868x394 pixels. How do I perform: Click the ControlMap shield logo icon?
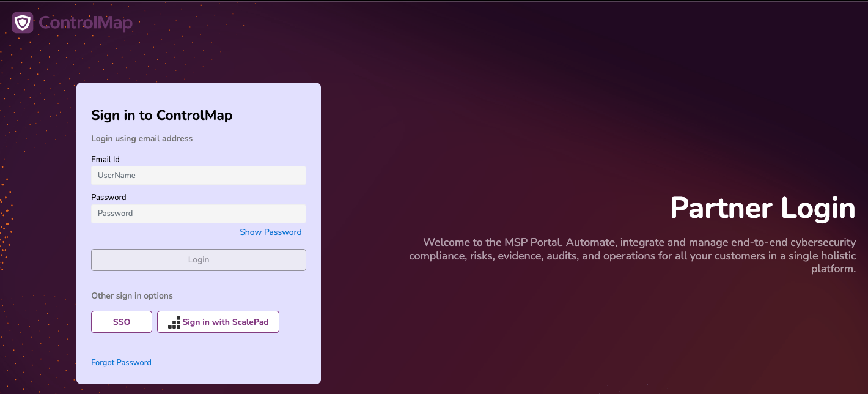point(23,23)
